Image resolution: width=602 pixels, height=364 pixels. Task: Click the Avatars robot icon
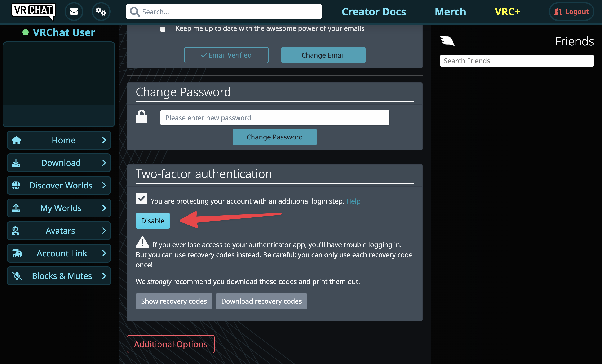pos(15,231)
